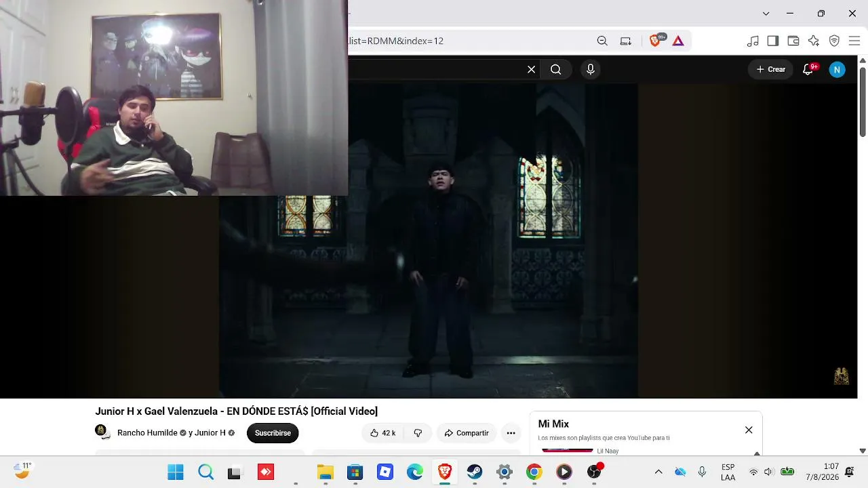Open Microsoft Store from the taskbar
The width and height of the screenshot is (868, 488).
coord(355,472)
